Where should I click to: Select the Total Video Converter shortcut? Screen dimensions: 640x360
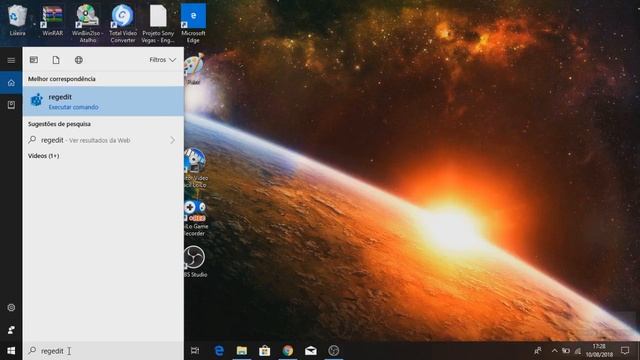coord(122,23)
